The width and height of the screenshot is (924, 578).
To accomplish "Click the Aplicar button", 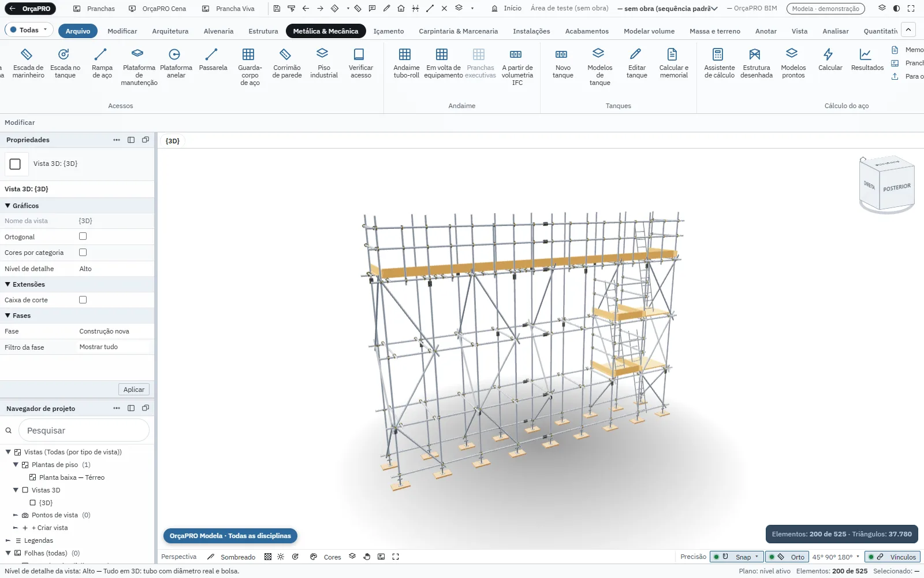I will point(134,390).
